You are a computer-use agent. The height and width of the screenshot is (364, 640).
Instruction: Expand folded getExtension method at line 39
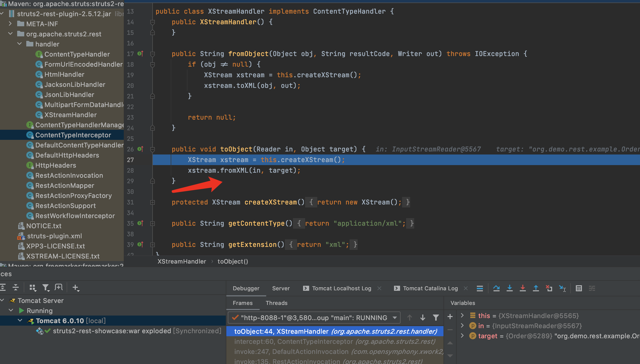(x=153, y=245)
